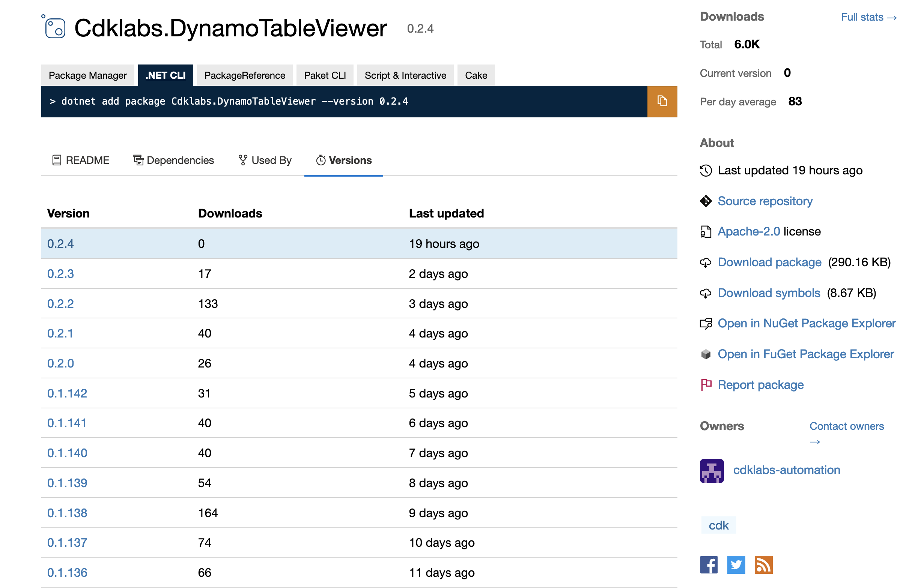Open version 0.2.0 link
921x588 pixels.
(x=60, y=363)
